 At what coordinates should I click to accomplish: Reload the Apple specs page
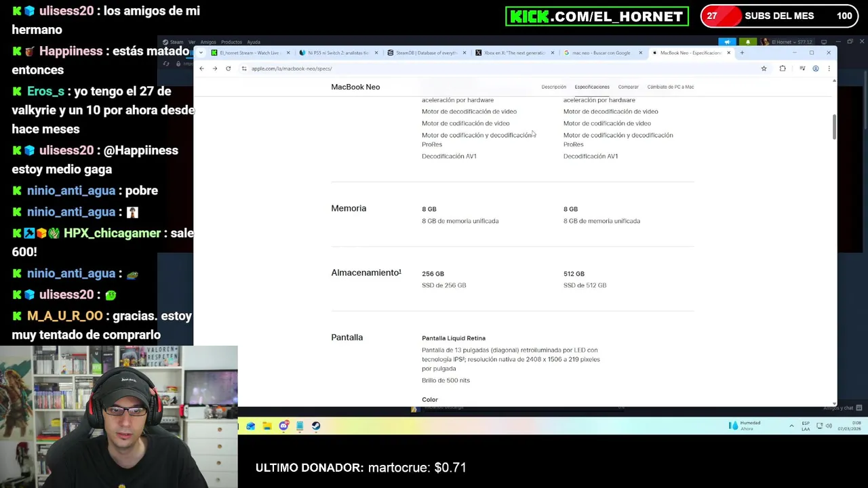coord(229,68)
